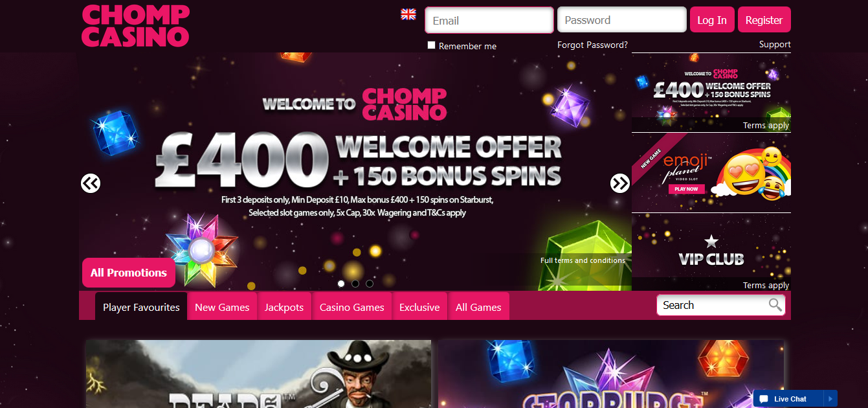Screen dimensions: 868x408
Task: Open the Forgot Password link
Action: 592,45
